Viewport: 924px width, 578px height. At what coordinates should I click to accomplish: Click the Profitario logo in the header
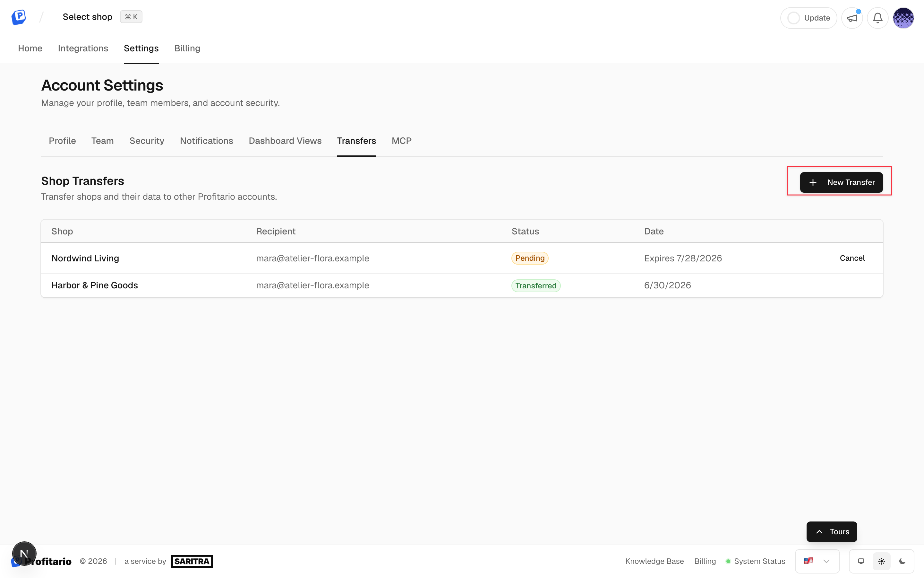click(x=18, y=17)
